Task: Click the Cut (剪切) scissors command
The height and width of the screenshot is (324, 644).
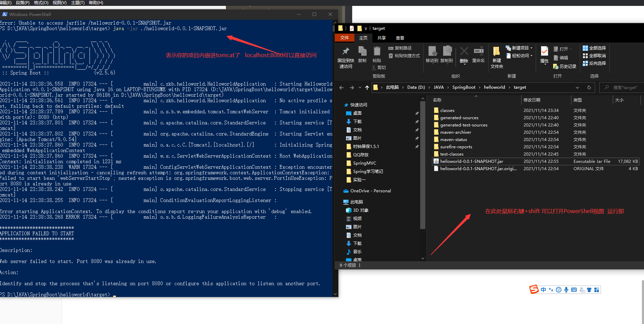Action: pos(379,68)
